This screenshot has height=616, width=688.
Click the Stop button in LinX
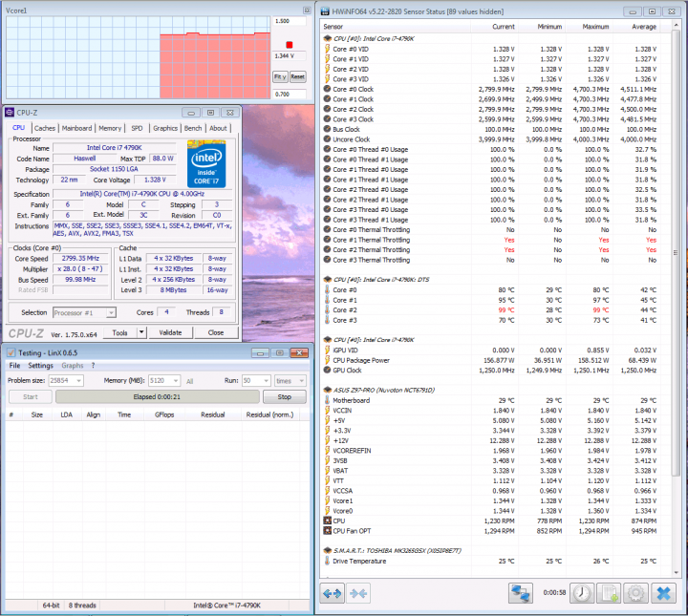pos(285,396)
